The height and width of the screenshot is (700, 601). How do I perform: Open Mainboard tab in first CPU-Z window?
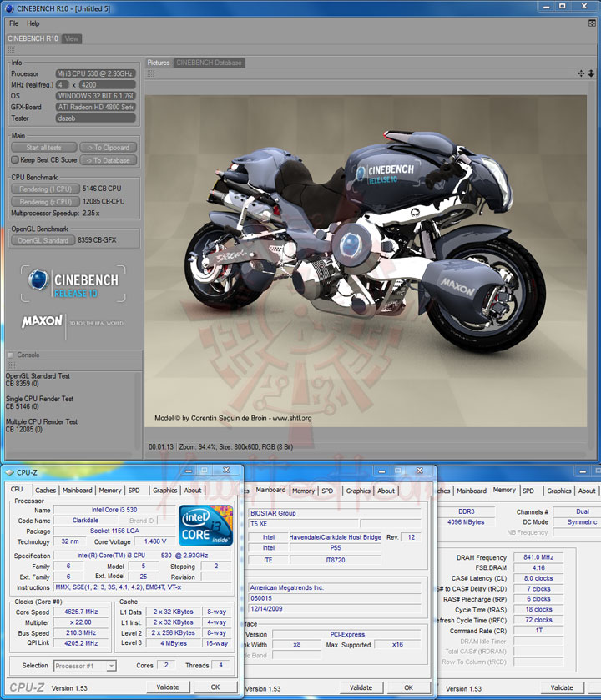(78, 491)
